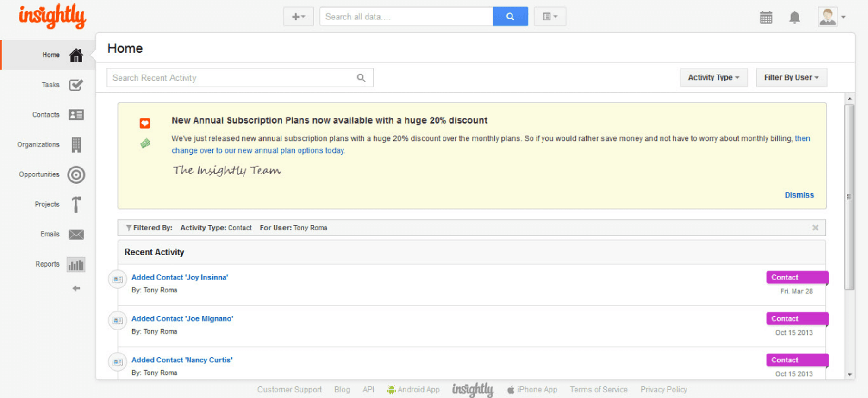Open the Blog footer link
Image resolution: width=868 pixels, height=398 pixels.
click(342, 390)
